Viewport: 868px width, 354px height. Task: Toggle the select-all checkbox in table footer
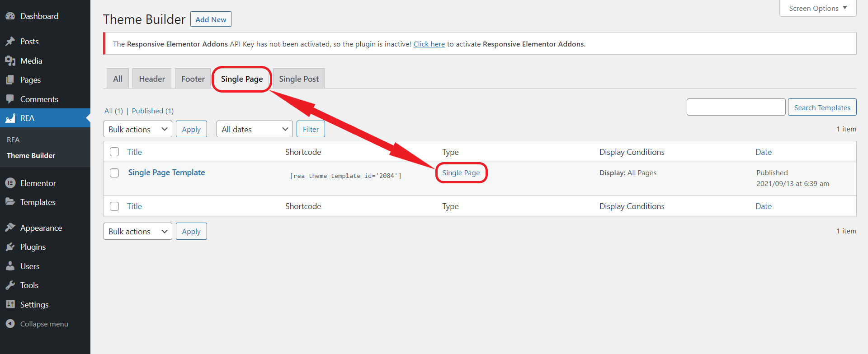point(114,206)
